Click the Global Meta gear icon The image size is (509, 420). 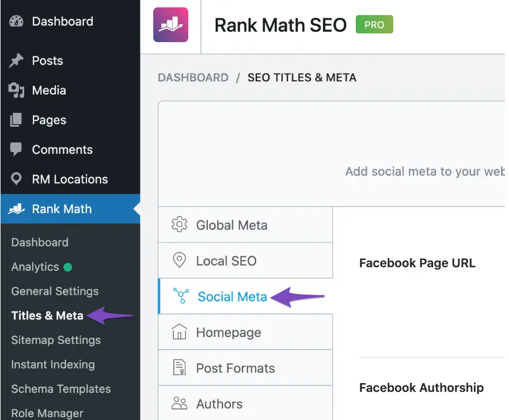179,225
